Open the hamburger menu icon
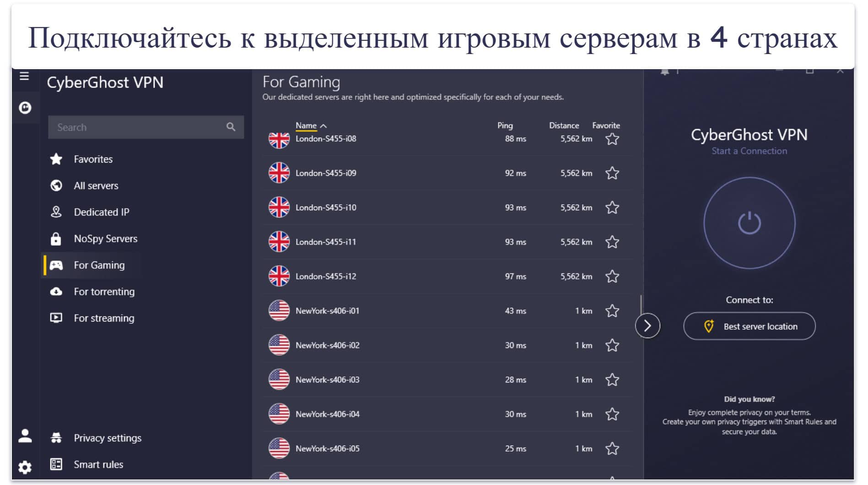Screen dimensions: 868x485 (24, 76)
